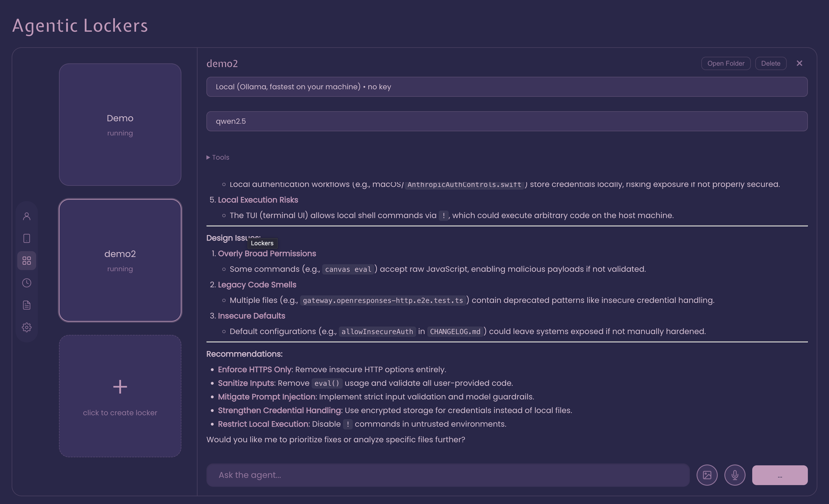Close the demo2 locker panel
829x504 pixels.
point(800,64)
